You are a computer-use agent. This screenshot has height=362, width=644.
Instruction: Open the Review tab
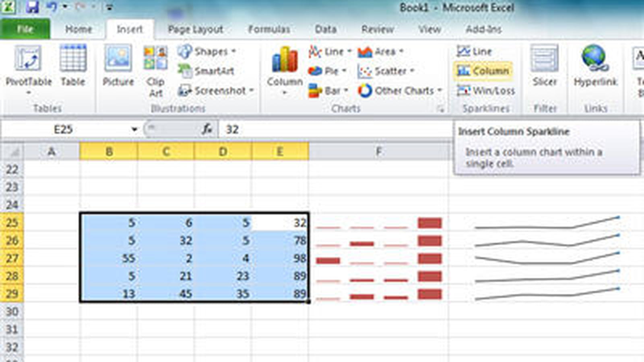coord(377,29)
